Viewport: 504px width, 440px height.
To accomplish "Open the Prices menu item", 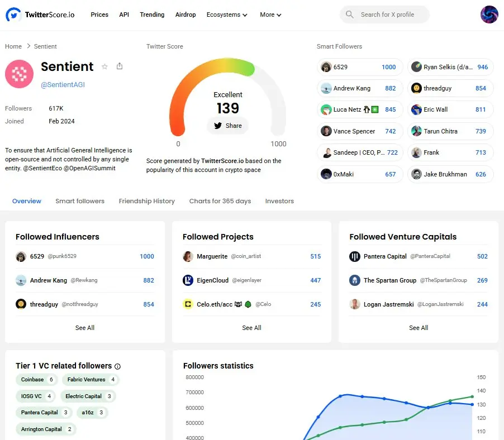I will (x=99, y=15).
